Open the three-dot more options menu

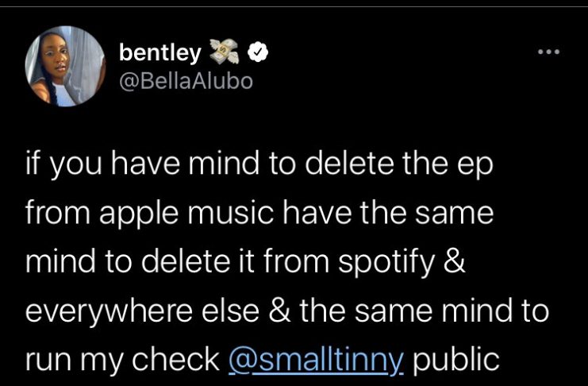pyautogui.click(x=548, y=52)
